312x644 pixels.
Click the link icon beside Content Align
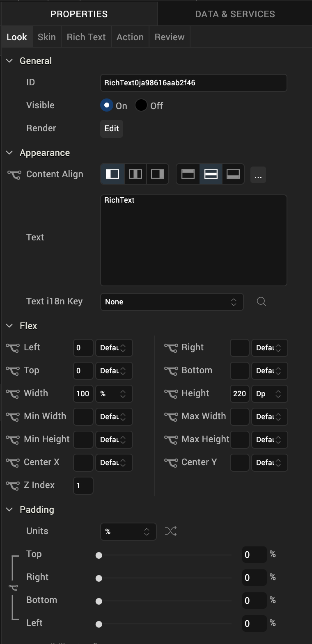[14, 175]
